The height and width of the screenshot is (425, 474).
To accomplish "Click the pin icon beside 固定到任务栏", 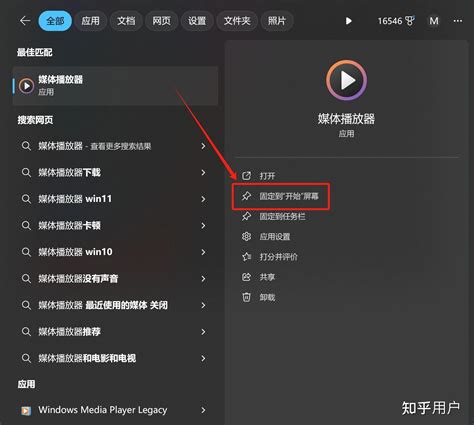I will pos(246,216).
